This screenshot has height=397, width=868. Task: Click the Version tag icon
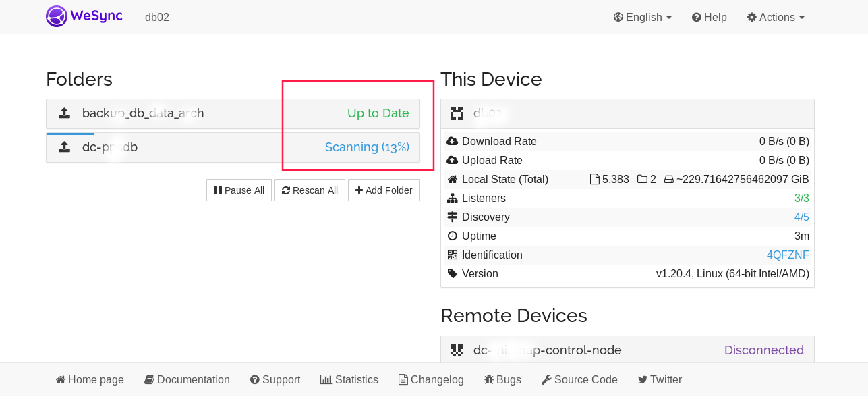[453, 274]
